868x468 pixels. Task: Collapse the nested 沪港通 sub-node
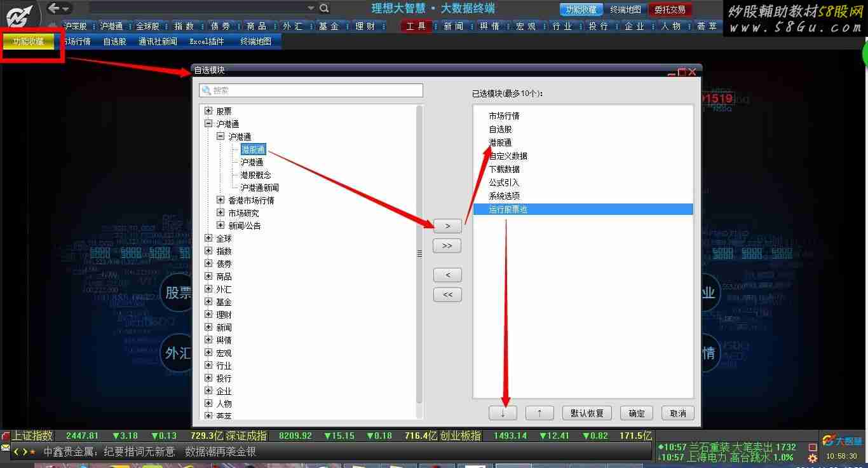coord(220,136)
